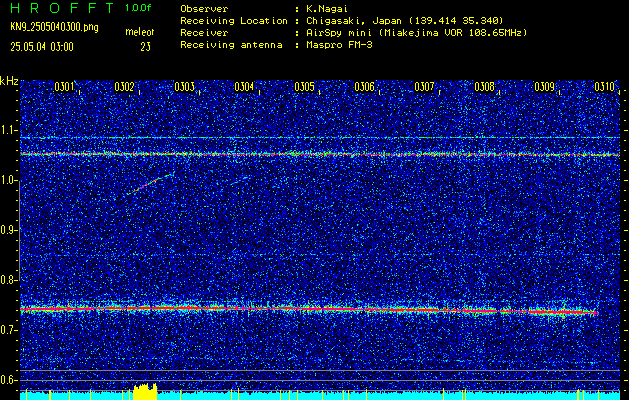The height and width of the screenshot is (400, 629).
Task: Click the 0308 time marker
Action: [484, 87]
